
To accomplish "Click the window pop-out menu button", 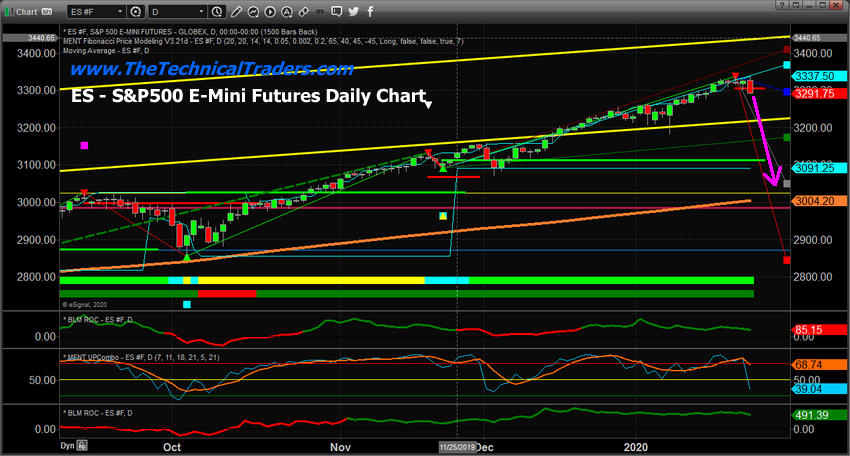I will pos(795,5).
